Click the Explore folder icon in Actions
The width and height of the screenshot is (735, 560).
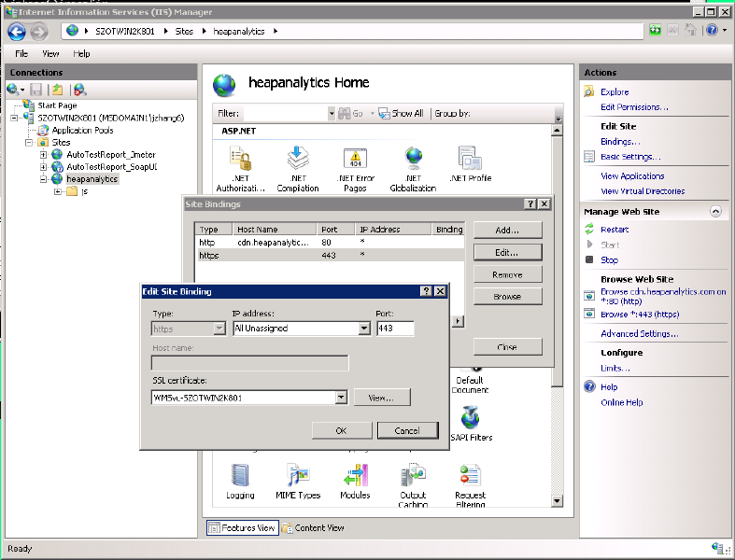588,91
